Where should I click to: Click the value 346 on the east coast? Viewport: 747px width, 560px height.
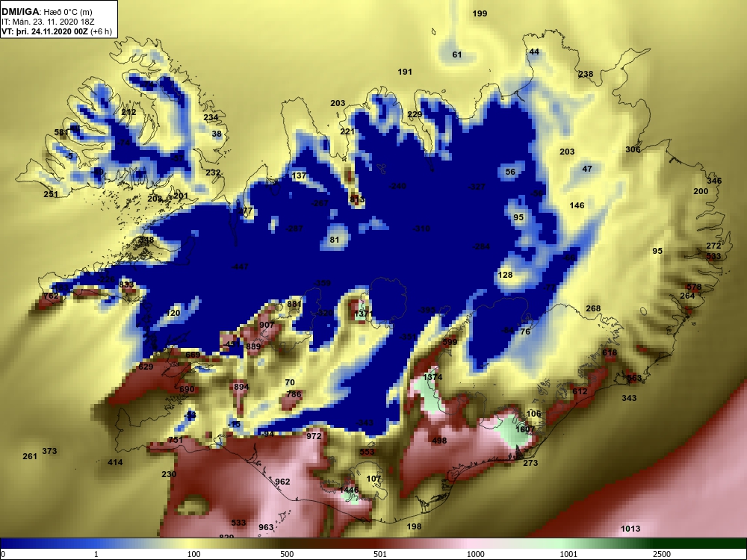tap(714, 181)
